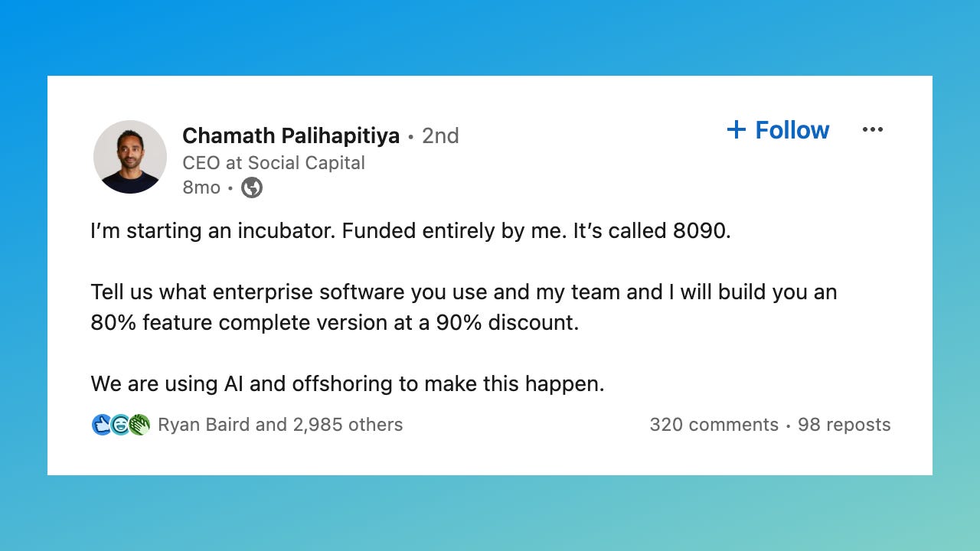
Task: Click the laughing face reaction icon
Action: (120, 424)
